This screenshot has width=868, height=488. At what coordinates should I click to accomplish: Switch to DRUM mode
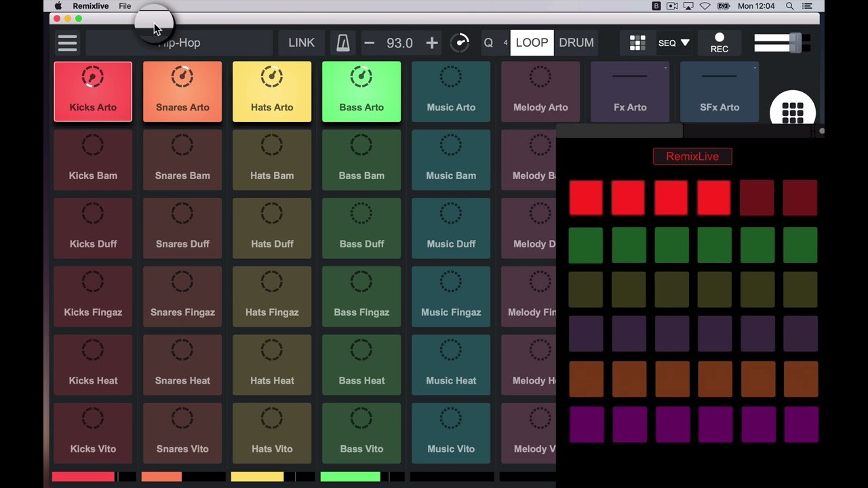click(x=576, y=43)
